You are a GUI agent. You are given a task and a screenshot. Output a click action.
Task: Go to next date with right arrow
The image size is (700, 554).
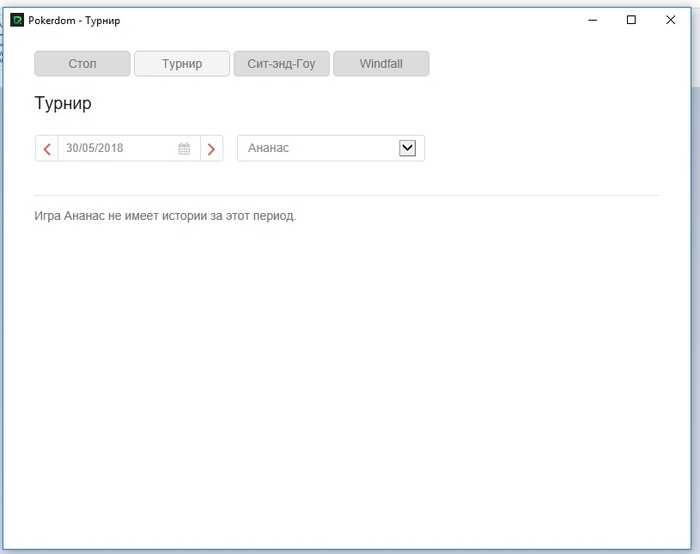coord(212,148)
